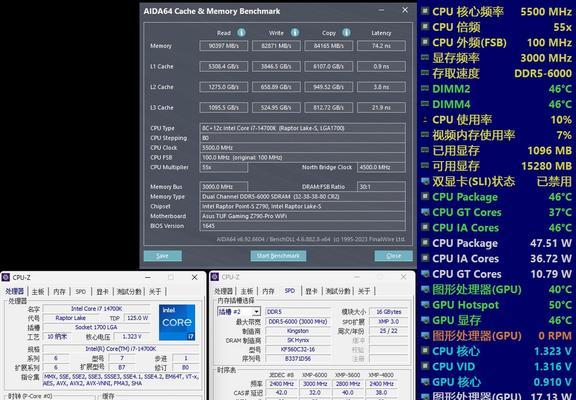576x400 pixels.
Task: Switch to 内存 tab in left CPU-Z
Action: click(59, 292)
